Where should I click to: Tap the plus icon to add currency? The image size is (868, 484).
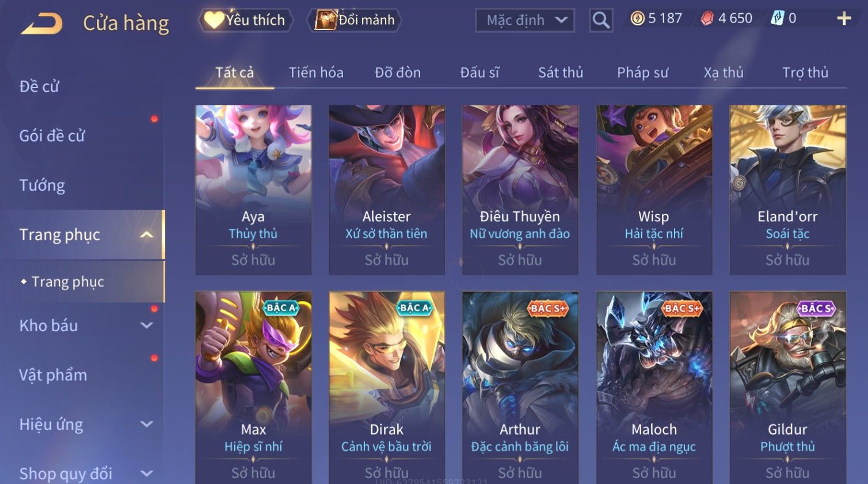point(844,19)
